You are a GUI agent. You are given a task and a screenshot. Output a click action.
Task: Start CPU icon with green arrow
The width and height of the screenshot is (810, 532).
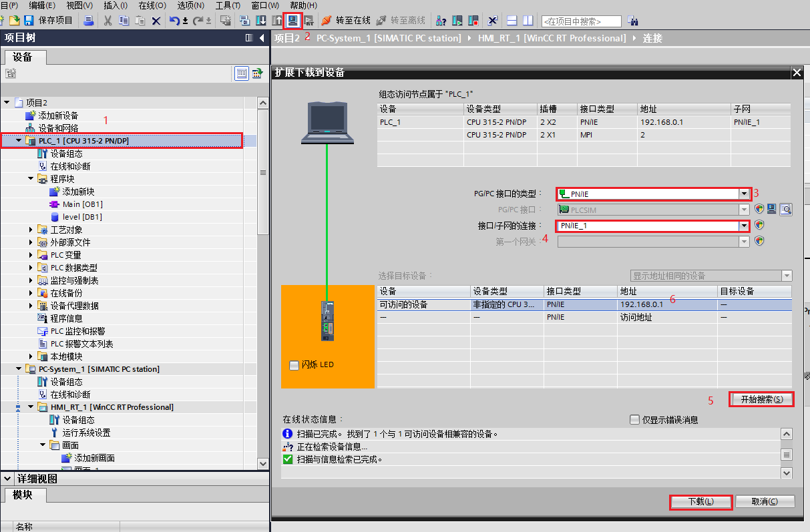457,21
